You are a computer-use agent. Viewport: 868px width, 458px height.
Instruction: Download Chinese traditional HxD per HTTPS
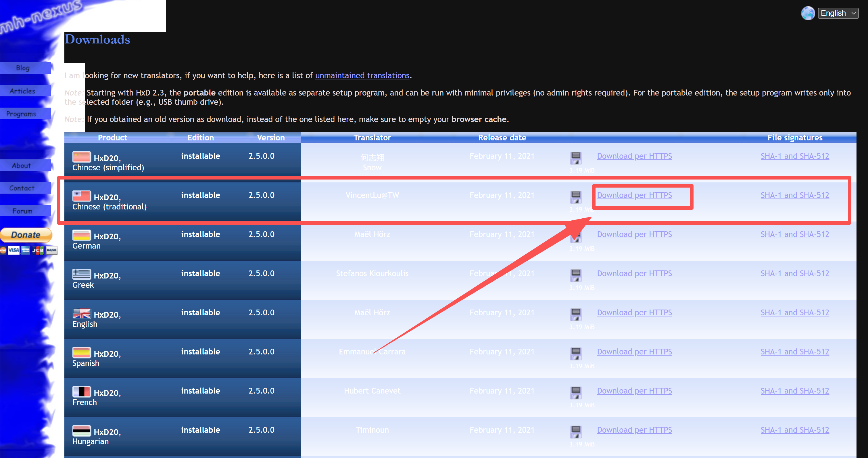pyautogui.click(x=634, y=195)
